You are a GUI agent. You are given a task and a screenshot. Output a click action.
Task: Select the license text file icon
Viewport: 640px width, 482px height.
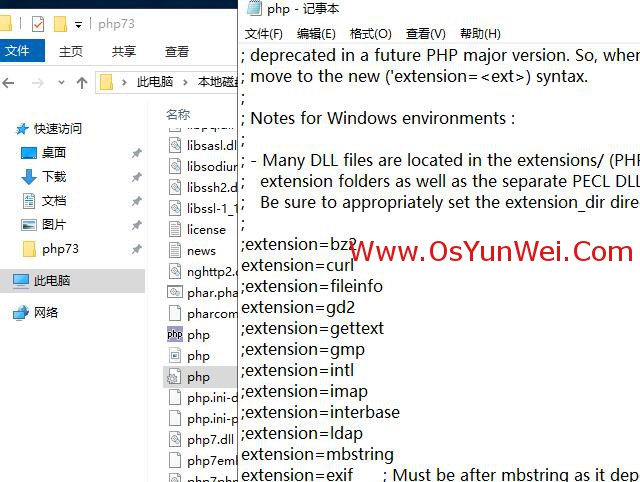coord(175,229)
